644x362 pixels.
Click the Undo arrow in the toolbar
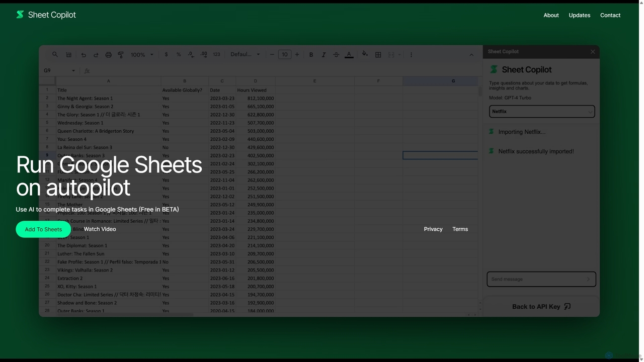[84, 54]
